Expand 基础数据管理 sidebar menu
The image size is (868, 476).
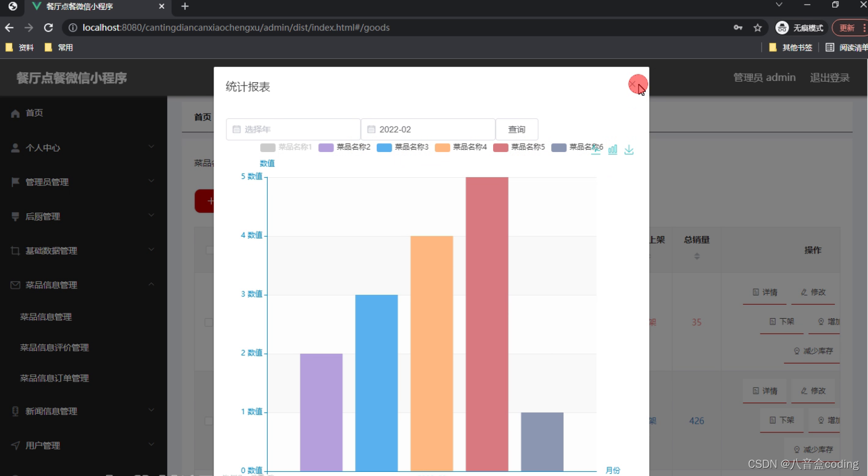(x=83, y=251)
